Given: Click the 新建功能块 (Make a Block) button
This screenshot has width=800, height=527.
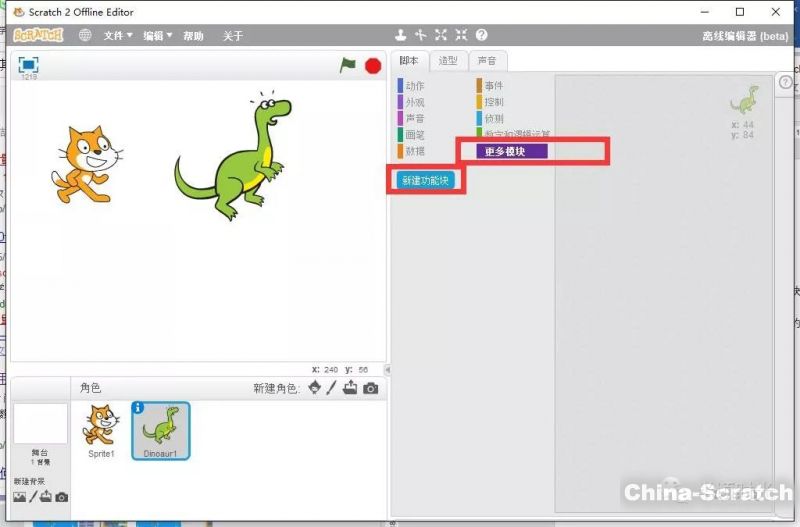Looking at the screenshot, I should (425, 181).
